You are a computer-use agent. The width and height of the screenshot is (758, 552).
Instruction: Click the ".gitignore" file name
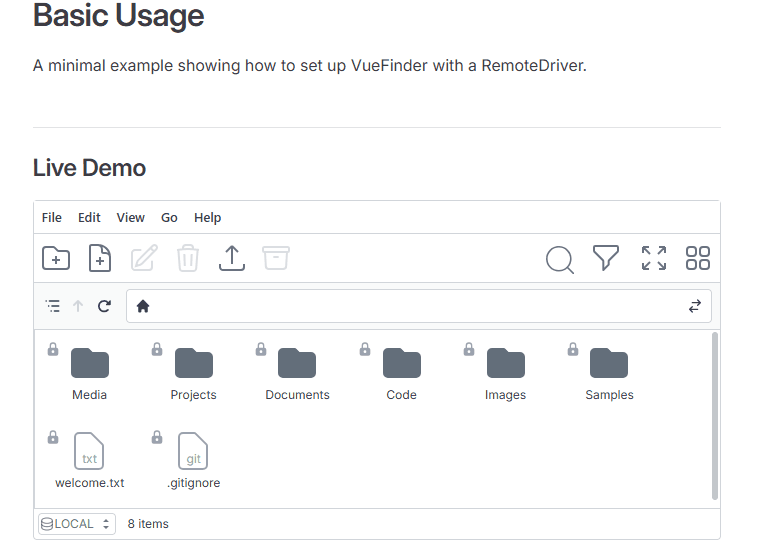coord(193,483)
